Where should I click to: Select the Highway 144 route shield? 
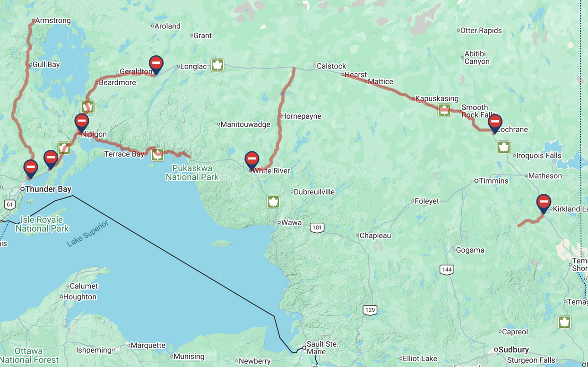click(x=447, y=270)
